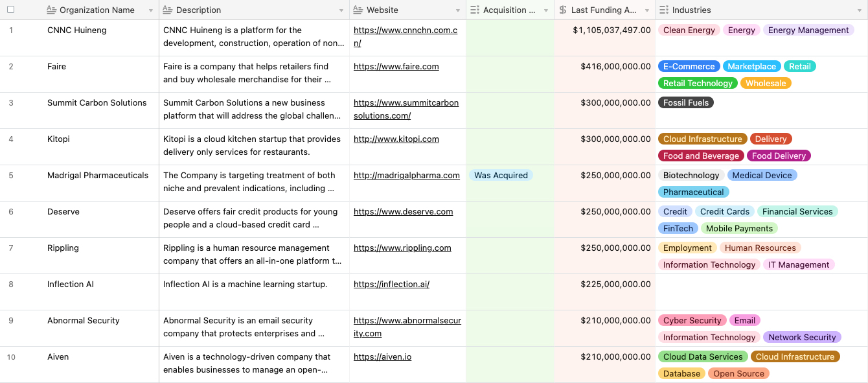Click the Organization Name text field icon
The width and height of the screenshot is (868, 383).
[52, 10]
